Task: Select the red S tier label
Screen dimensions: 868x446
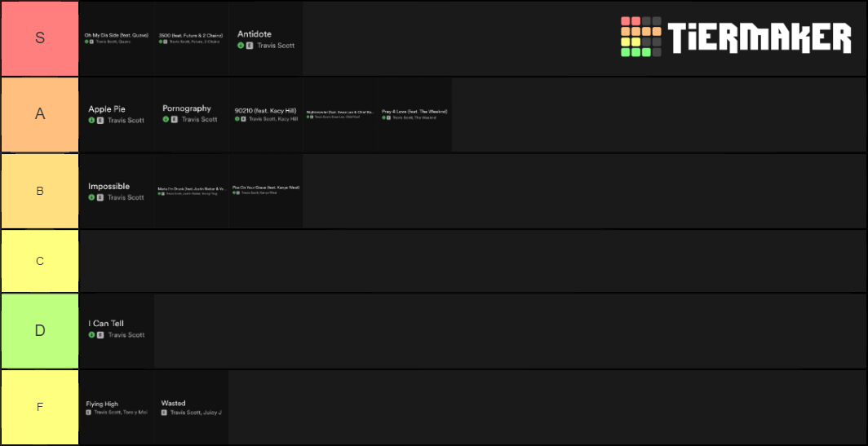Action: pos(40,38)
